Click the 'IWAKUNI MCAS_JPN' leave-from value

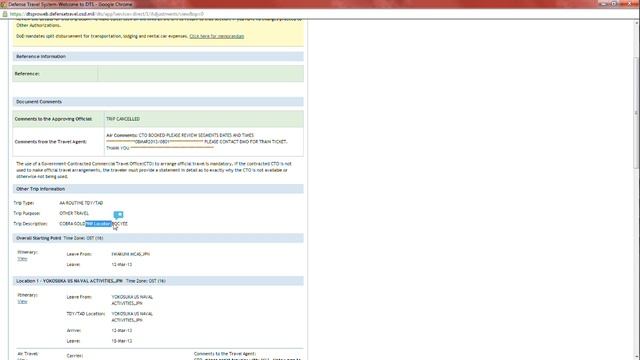pyautogui.click(x=131, y=254)
